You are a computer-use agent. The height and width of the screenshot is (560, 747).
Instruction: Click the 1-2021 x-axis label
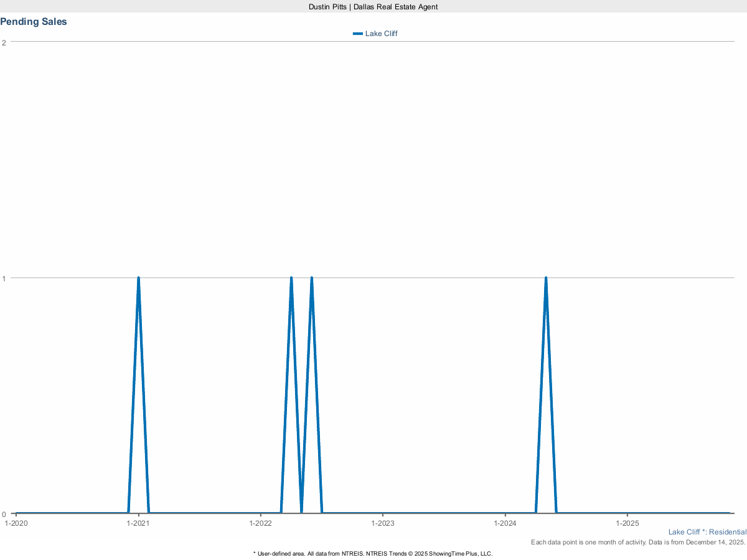(x=138, y=523)
